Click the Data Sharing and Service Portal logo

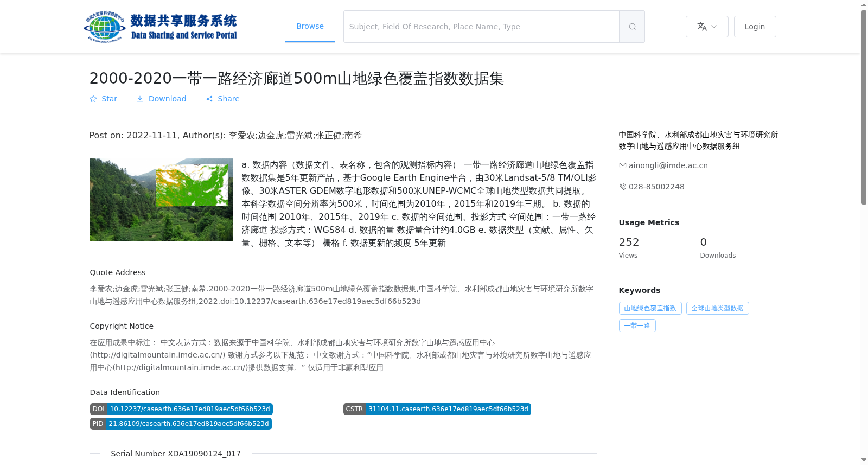(161, 27)
